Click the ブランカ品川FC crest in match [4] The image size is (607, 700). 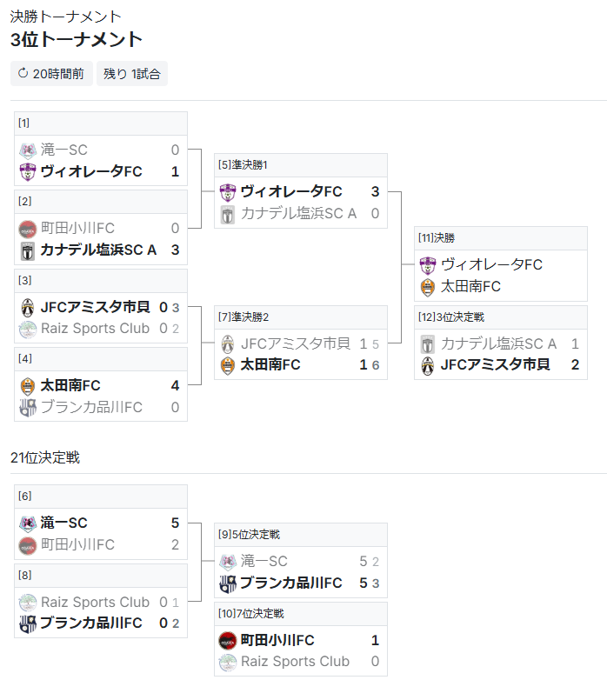[x=28, y=408]
